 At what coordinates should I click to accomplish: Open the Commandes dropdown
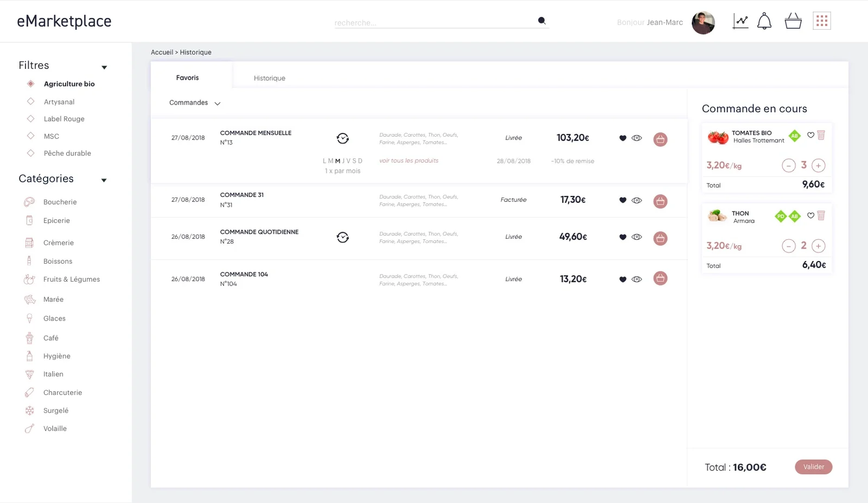[x=195, y=103]
